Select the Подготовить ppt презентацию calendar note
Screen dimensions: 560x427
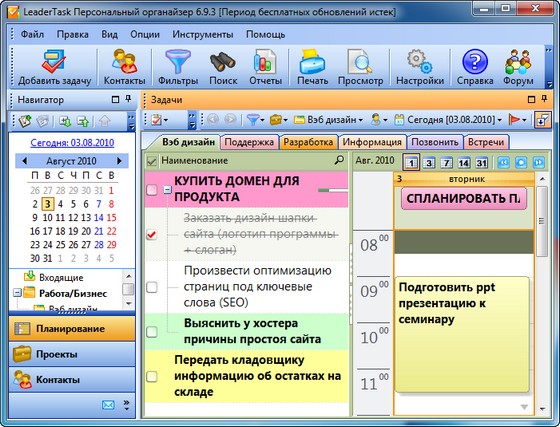pyautogui.click(x=462, y=335)
